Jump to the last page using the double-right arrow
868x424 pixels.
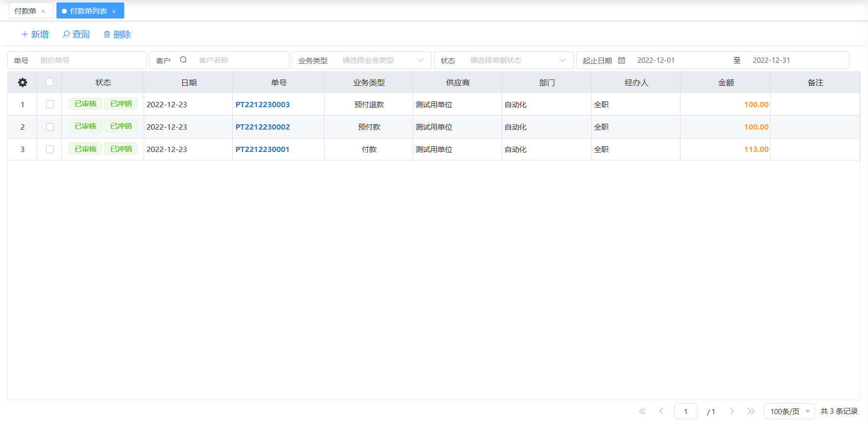point(751,411)
